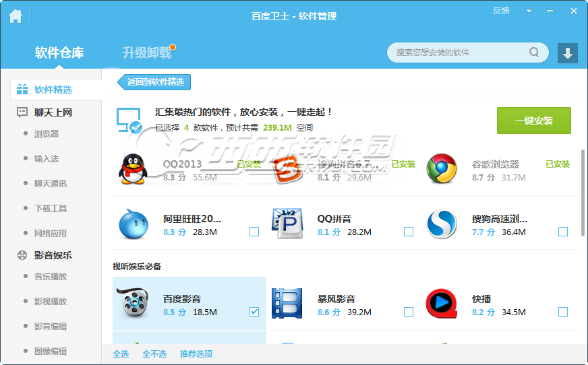Click the 快播 title text
Screen dimensions: 588x365
(x=481, y=299)
